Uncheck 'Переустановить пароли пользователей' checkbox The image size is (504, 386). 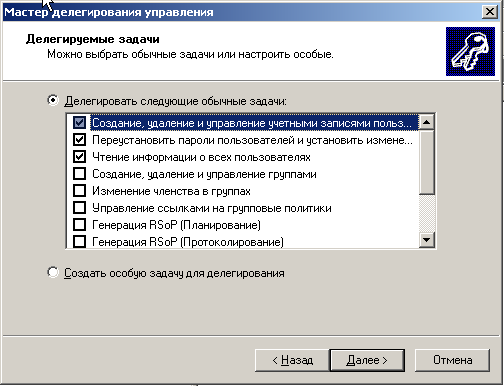(79, 140)
